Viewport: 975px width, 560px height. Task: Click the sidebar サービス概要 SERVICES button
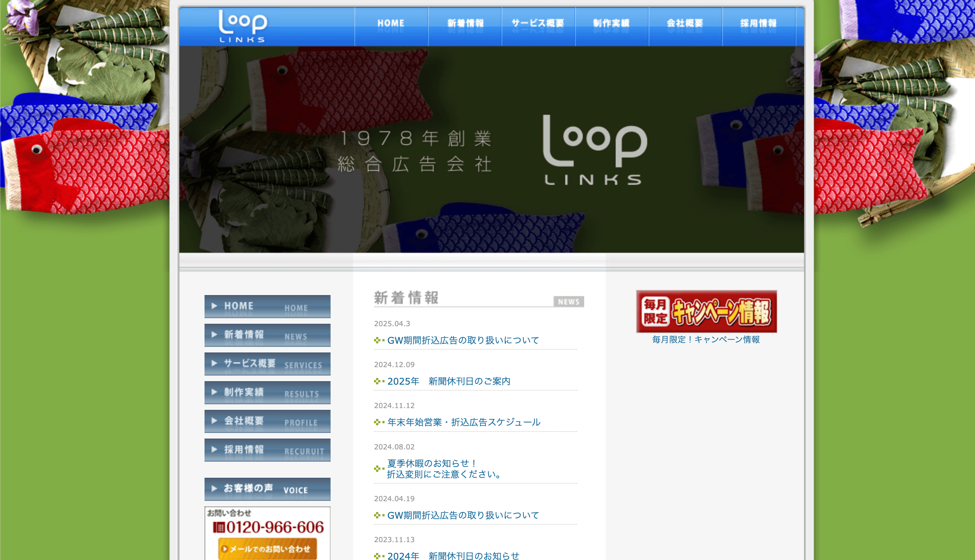268,364
